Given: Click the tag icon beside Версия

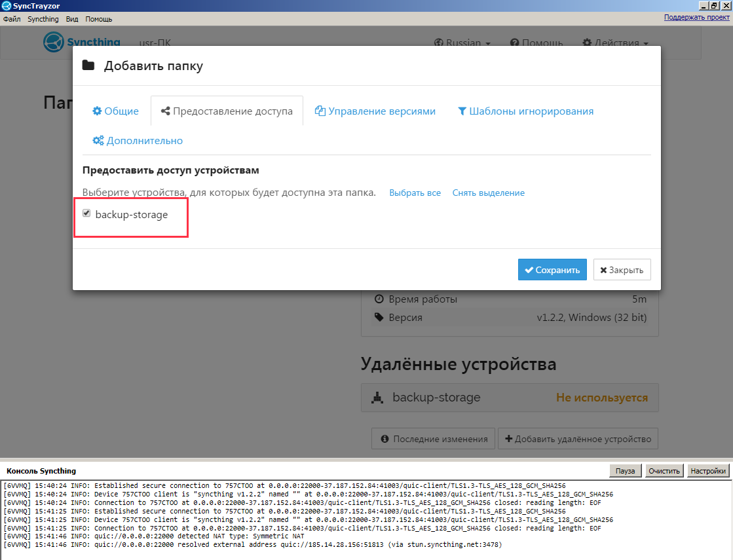Looking at the screenshot, I should [x=379, y=318].
